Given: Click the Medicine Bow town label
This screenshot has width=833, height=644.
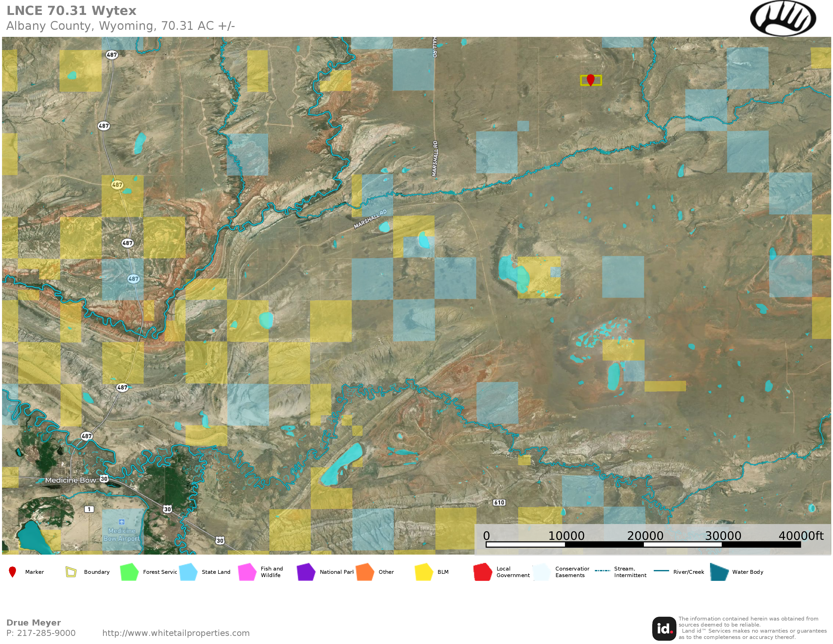Looking at the screenshot, I should (x=70, y=480).
